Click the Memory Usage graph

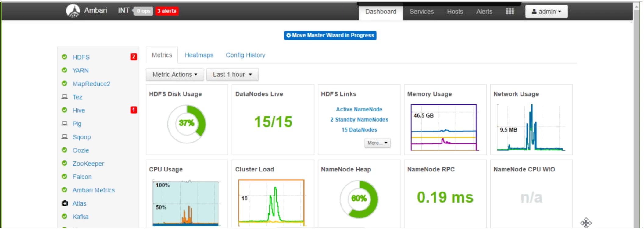coord(444,128)
